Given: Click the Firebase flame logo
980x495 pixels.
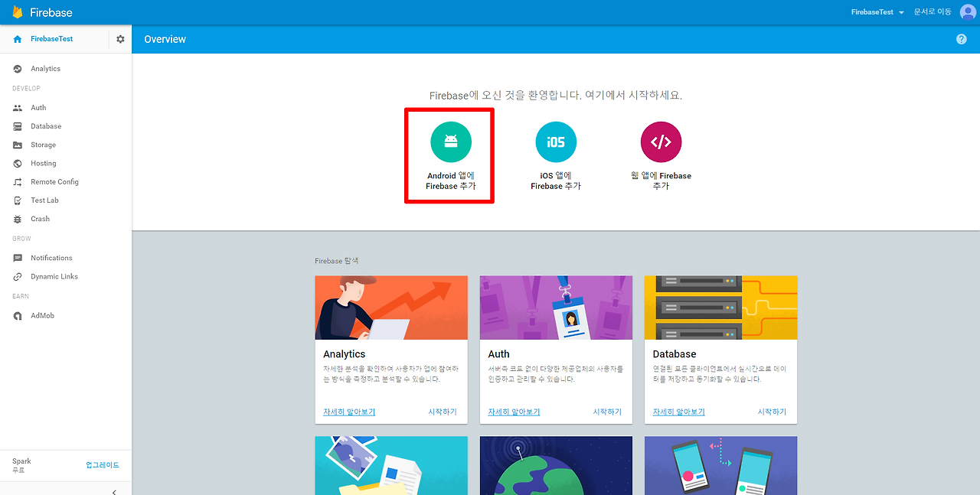Looking at the screenshot, I should click(17, 11).
